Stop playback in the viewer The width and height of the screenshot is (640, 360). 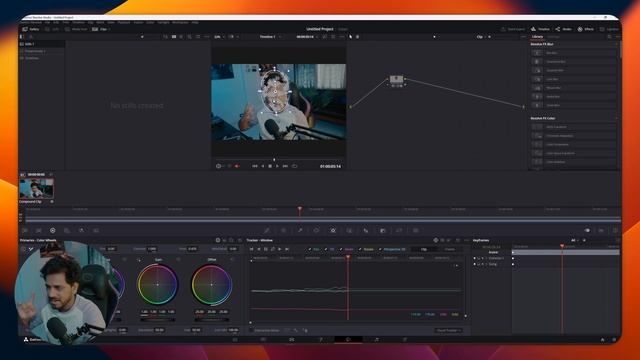click(270, 166)
